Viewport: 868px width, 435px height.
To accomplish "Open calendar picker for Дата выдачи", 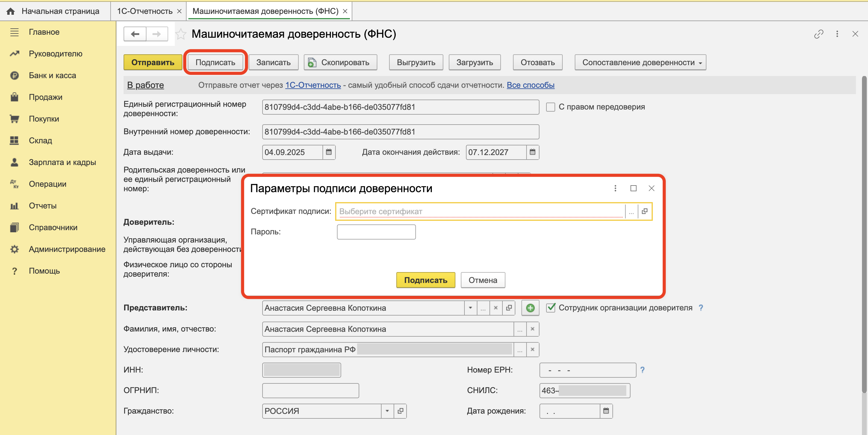I will (329, 152).
